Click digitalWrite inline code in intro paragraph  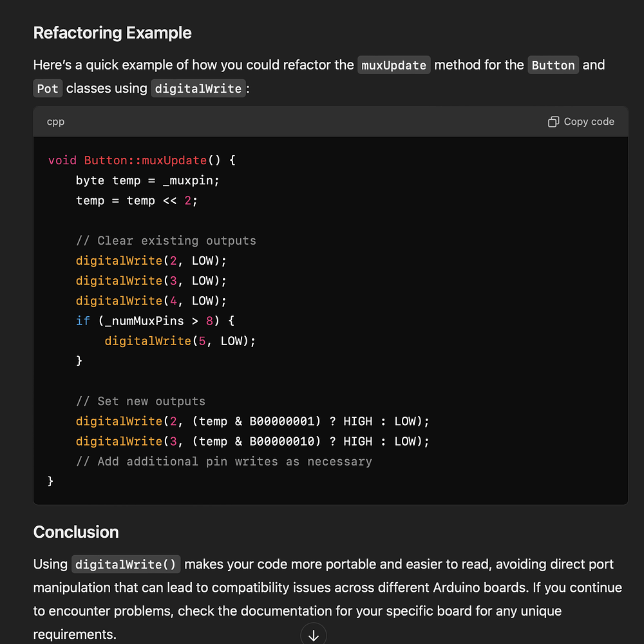(198, 89)
